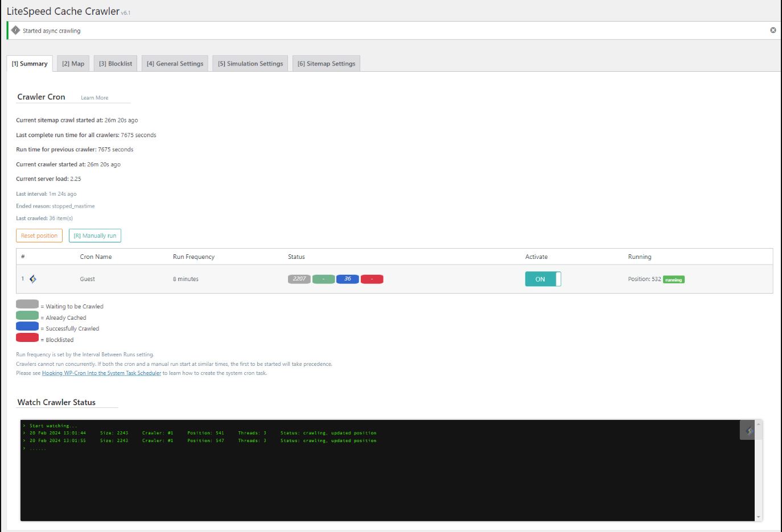This screenshot has height=532, width=782.
Task: Click the green 'Already Cached' legend swatch
Action: click(27, 315)
